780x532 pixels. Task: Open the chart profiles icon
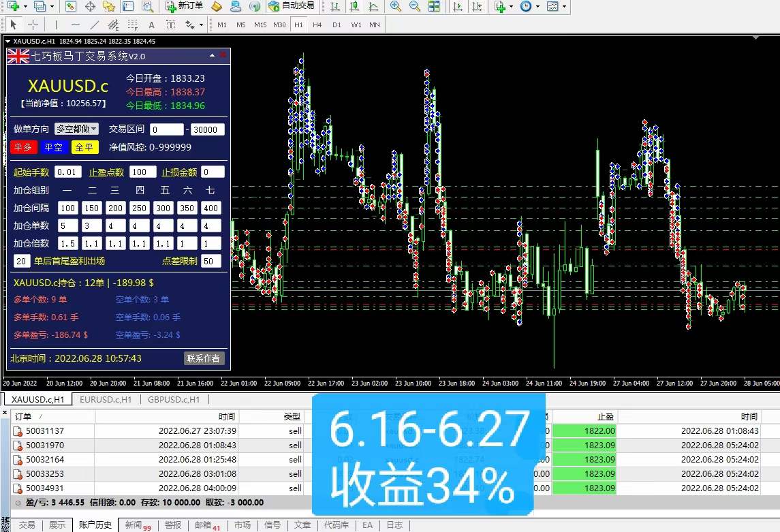40,6
